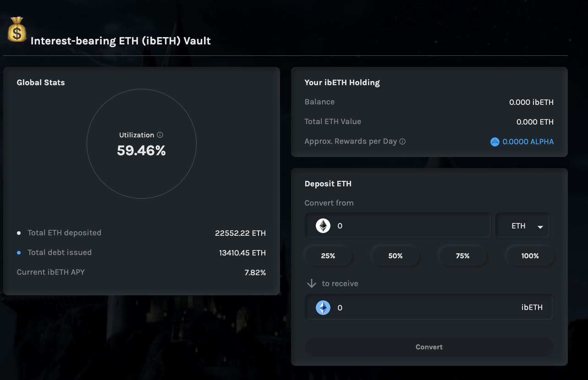
Task: Click the Utilization 59.46% circle gauge
Action: pos(142,144)
